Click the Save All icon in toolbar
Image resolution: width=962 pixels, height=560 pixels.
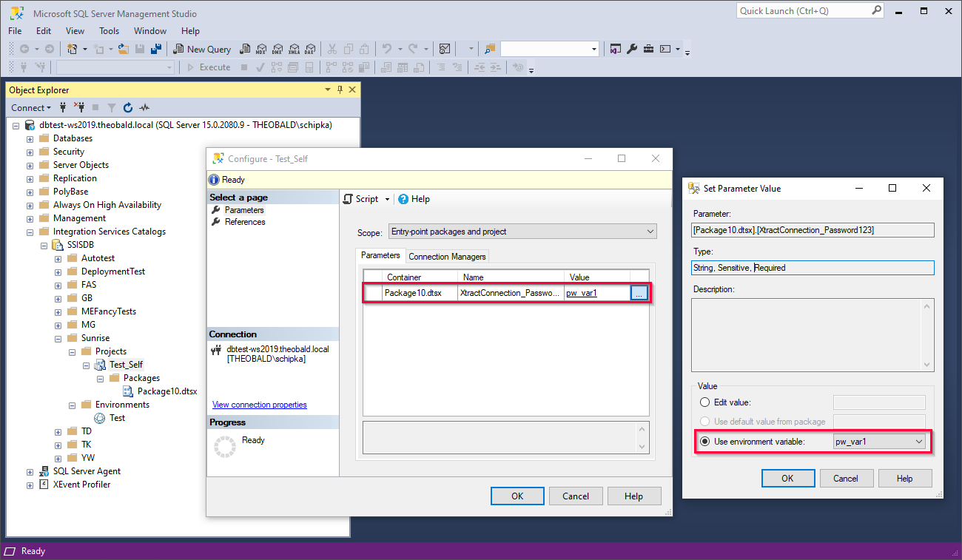[156, 49]
